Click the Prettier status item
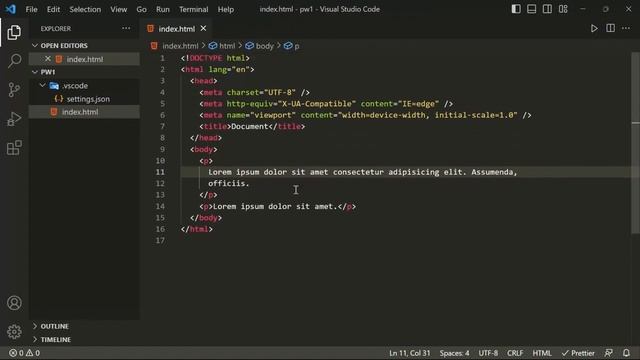Image resolution: width=640 pixels, height=360 pixels. 578,353
